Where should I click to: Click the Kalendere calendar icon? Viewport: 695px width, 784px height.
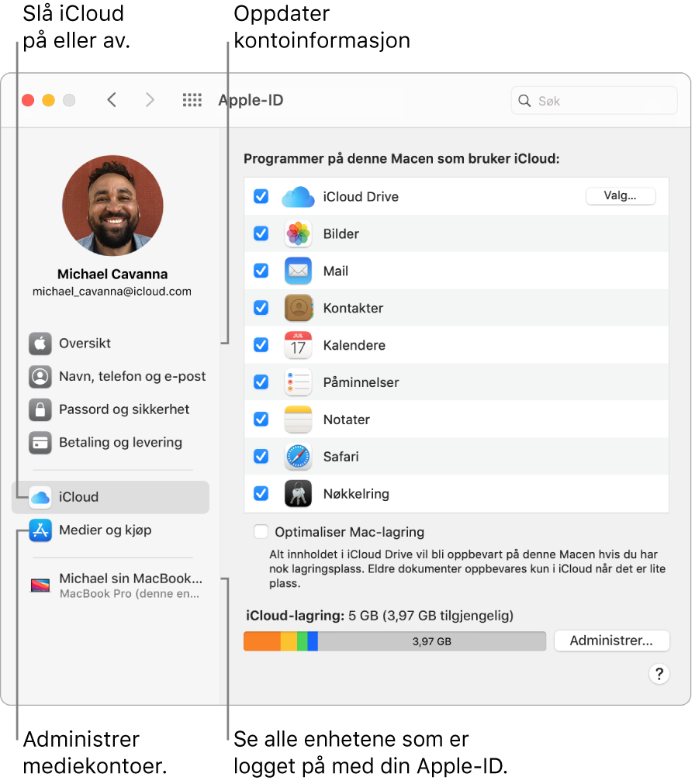298,345
